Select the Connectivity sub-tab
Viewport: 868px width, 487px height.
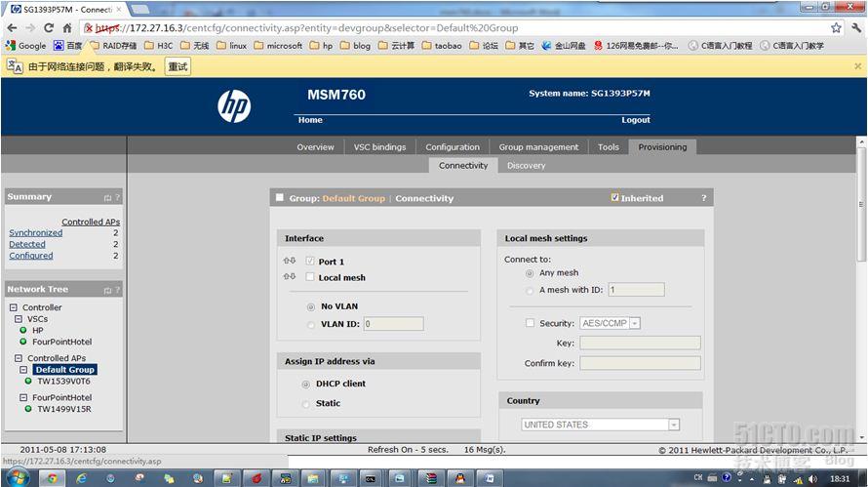coord(463,165)
